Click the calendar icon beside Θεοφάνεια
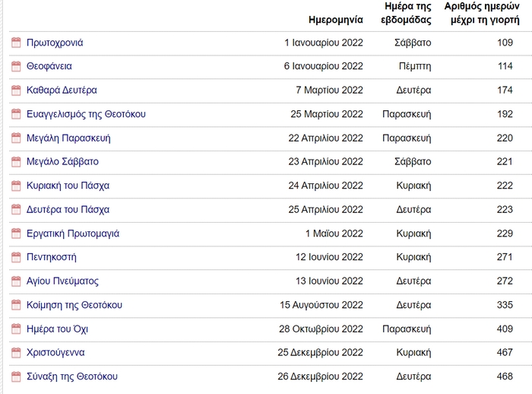The height and width of the screenshot is (394, 532). (x=16, y=67)
